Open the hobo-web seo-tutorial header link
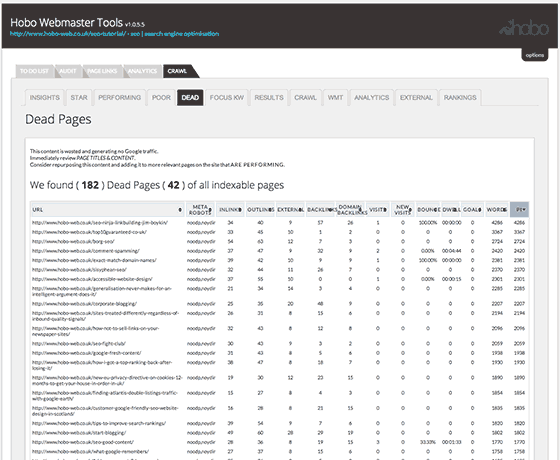Image resolution: width=560 pixels, height=460 pixels. (114, 34)
